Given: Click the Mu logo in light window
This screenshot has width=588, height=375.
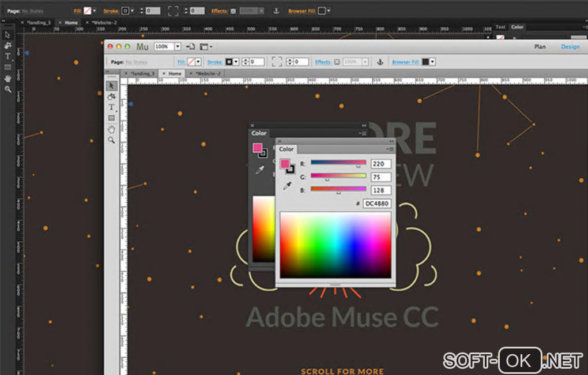Looking at the screenshot, I should click(x=142, y=47).
